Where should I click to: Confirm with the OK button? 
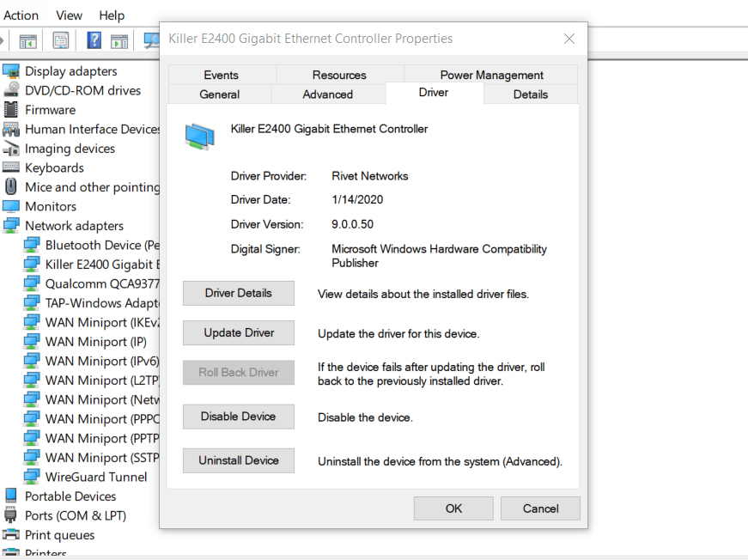(453, 508)
